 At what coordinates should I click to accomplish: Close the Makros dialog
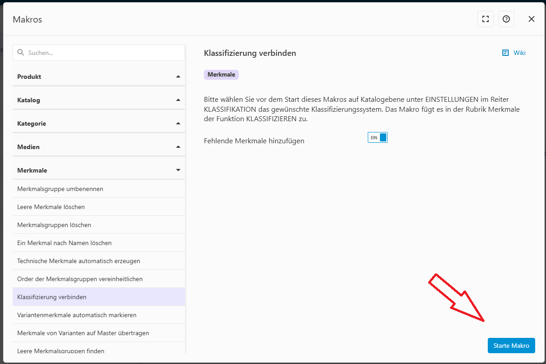pos(531,19)
